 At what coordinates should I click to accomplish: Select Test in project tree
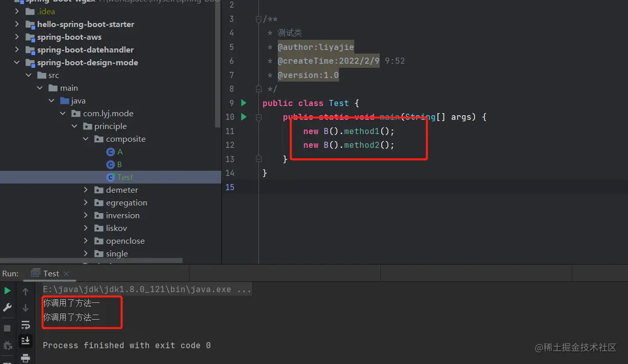coord(125,177)
